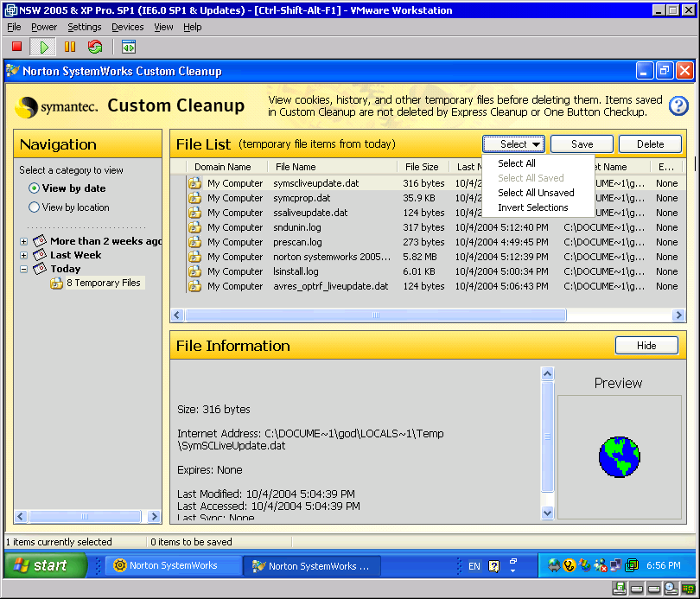700x599 pixels.
Task: Click the VMware red stop power button
Action: tap(16, 47)
